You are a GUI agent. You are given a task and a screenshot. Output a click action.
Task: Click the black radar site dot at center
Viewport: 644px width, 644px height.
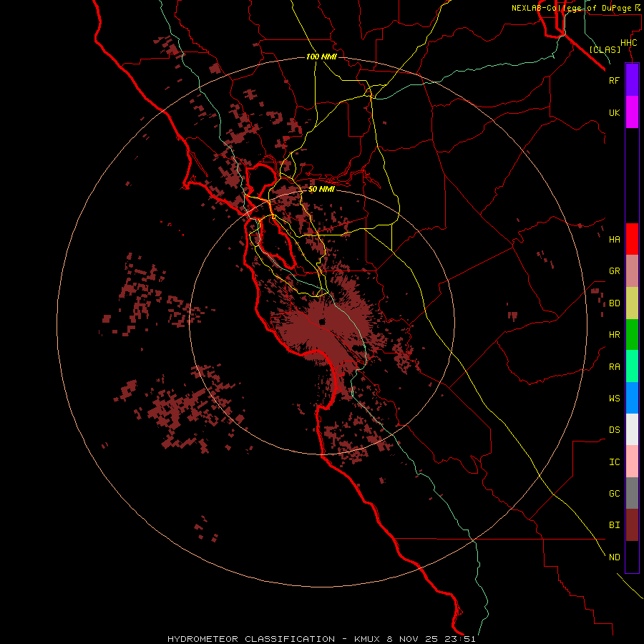click(x=322, y=322)
